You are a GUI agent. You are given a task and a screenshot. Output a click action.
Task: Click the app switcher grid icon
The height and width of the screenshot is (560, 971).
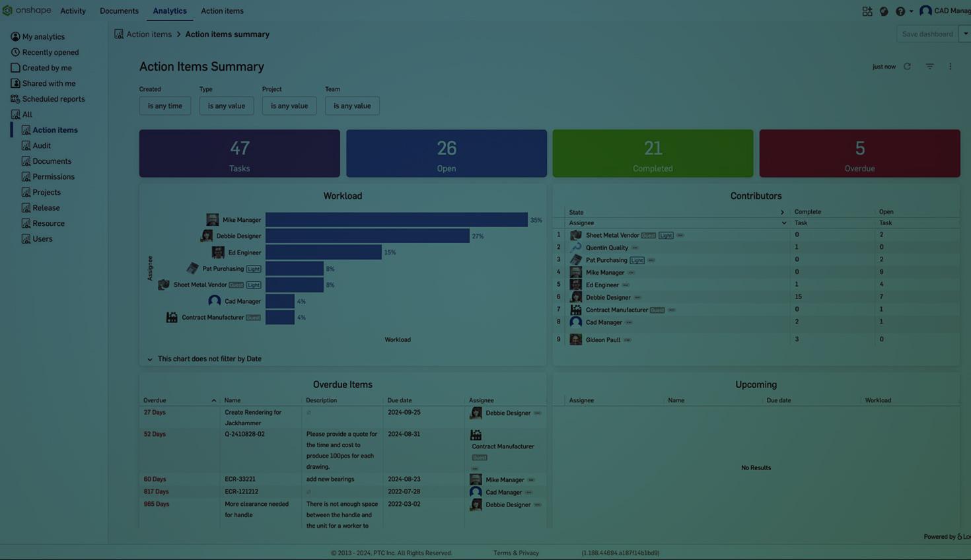pos(867,11)
